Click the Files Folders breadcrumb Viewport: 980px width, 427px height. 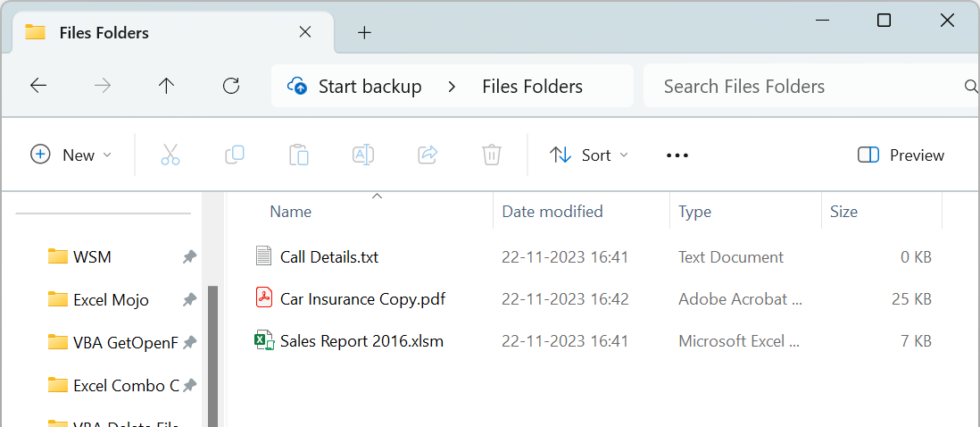[x=533, y=87]
